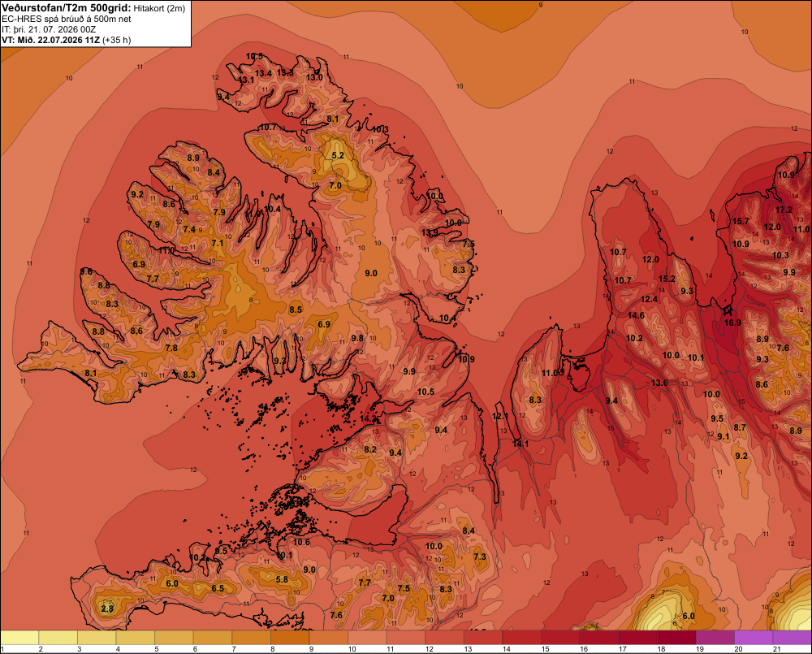812x654 pixels.
Task: Click the 16.9 temperature value
Action: point(732,323)
